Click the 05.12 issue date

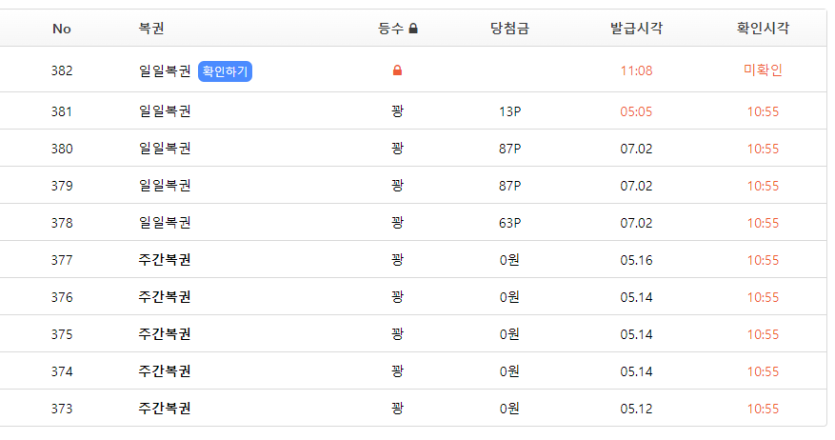click(636, 409)
